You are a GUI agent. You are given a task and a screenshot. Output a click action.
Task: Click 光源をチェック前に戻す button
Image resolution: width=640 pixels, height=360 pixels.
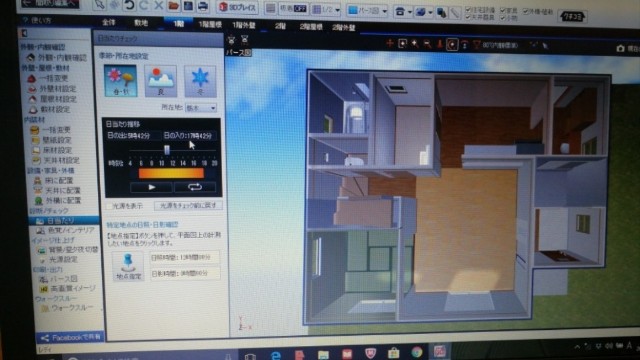tap(188, 205)
